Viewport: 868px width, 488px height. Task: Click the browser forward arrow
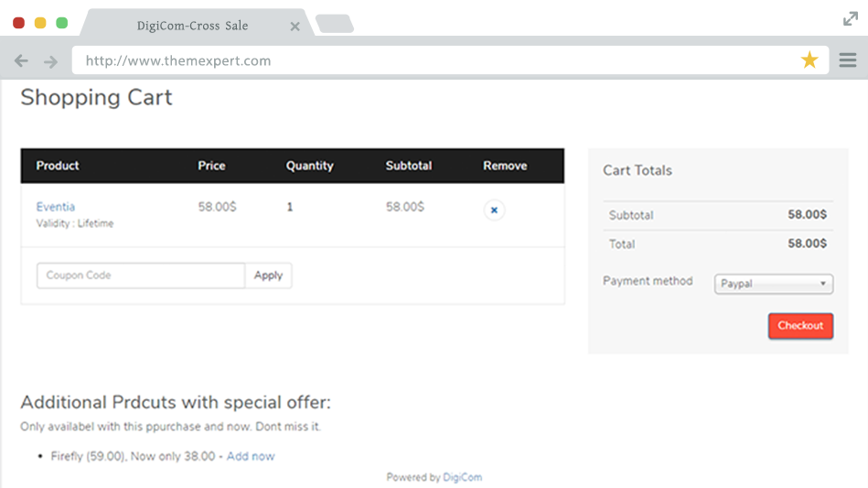coord(50,61)
